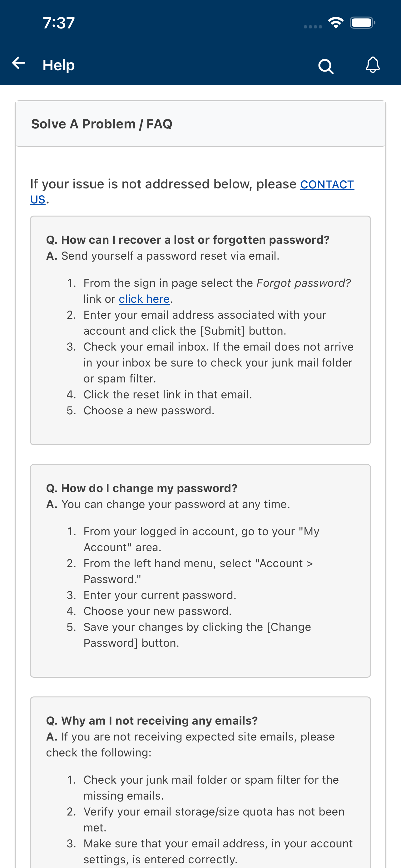Screen dimensions: 401x868
Task: Tap the battery indicator icon
Action: (x=362, y=22)
